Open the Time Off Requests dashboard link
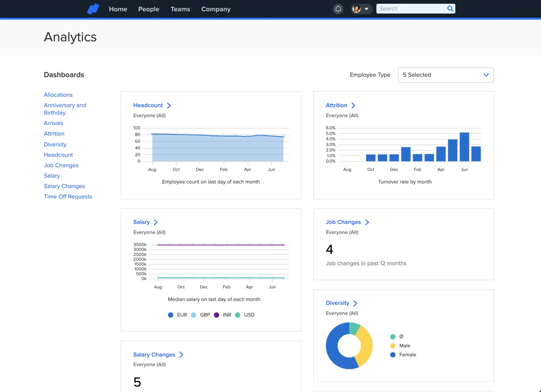 [x=68, y=197]
